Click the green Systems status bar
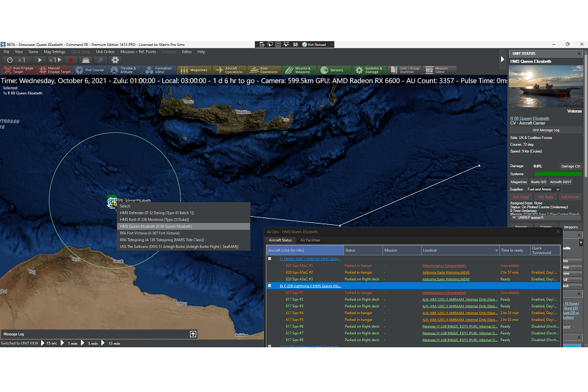The image size is (588, 392). 559,173
